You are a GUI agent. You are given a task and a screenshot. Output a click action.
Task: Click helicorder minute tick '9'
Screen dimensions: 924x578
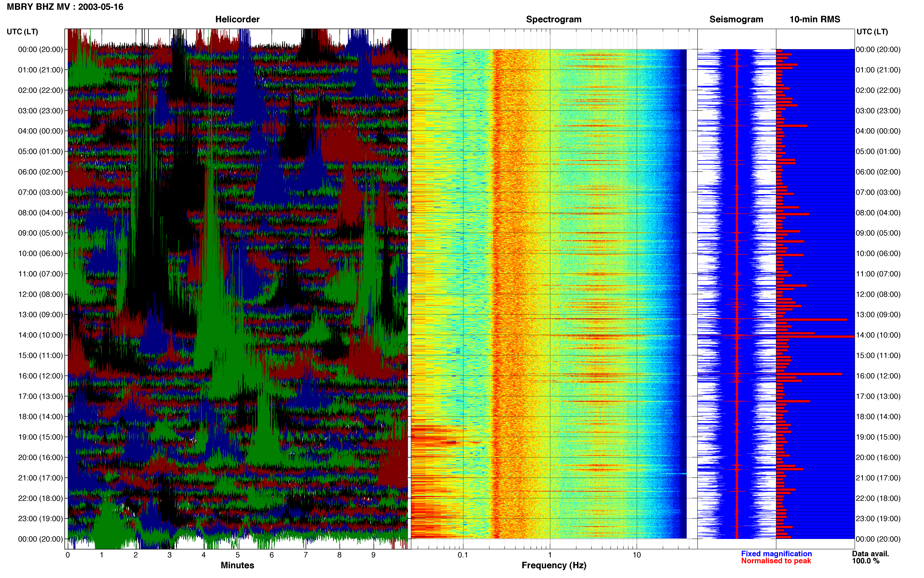373,555
